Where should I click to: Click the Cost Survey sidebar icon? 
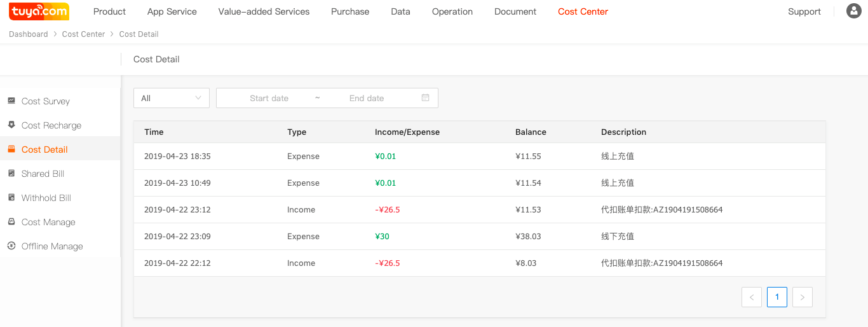pos(11,101)
